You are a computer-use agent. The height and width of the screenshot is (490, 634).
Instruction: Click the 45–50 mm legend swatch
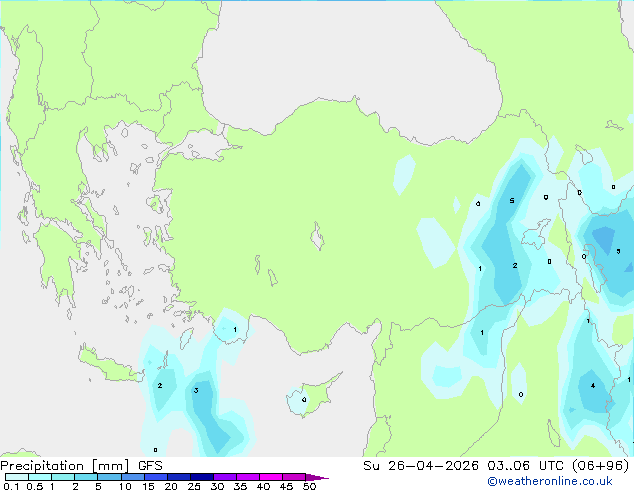tap(294, 477)
